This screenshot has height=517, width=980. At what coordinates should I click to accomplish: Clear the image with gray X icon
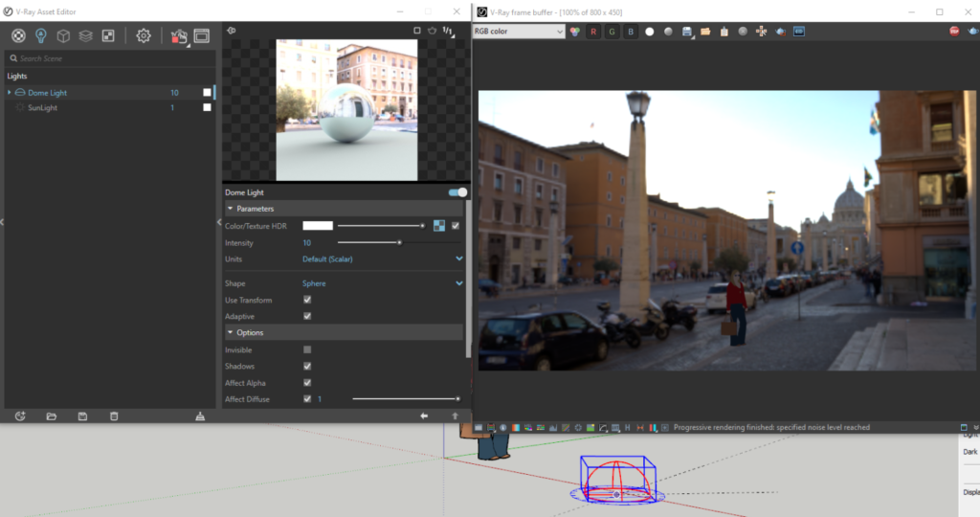pos(743,32)
